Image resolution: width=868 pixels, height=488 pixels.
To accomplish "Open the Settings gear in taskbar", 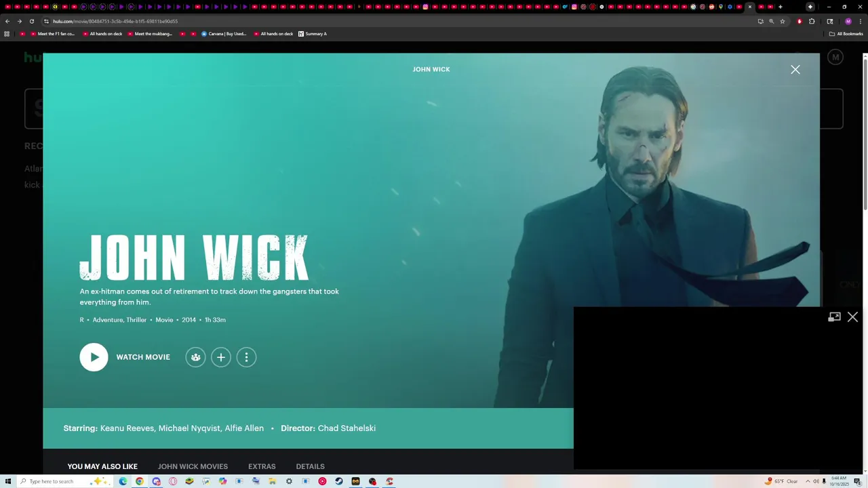I will coord(289,481).
